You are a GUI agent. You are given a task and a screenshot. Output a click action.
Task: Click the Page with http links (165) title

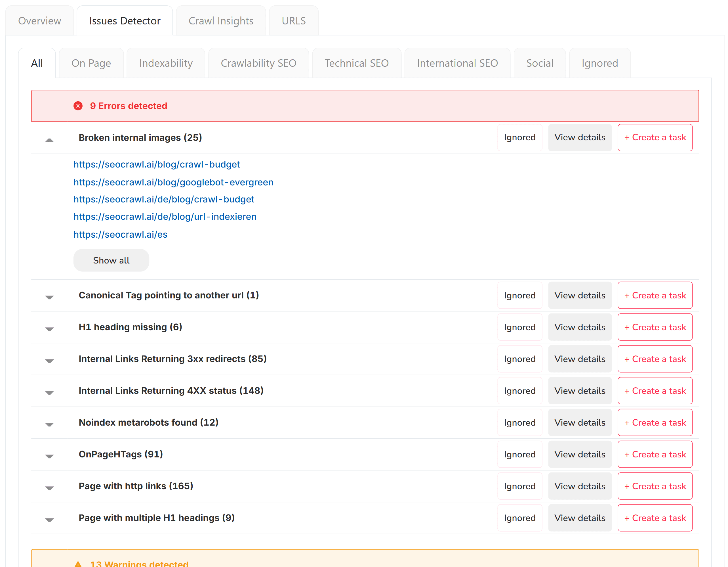tap(136, 486)
